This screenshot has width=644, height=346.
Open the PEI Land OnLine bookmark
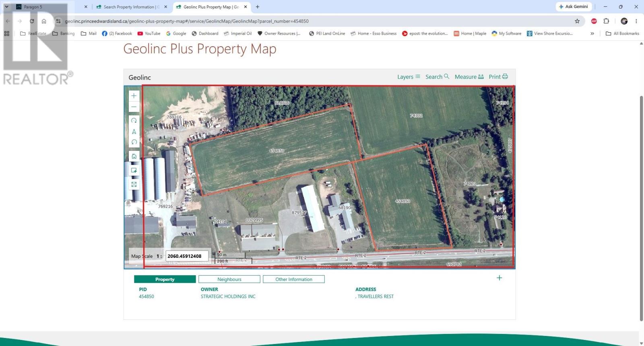[327, 33]
